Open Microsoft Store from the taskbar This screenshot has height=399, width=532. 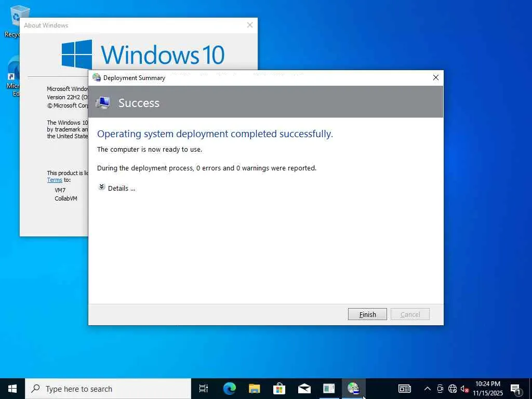(x=279, y=389)
